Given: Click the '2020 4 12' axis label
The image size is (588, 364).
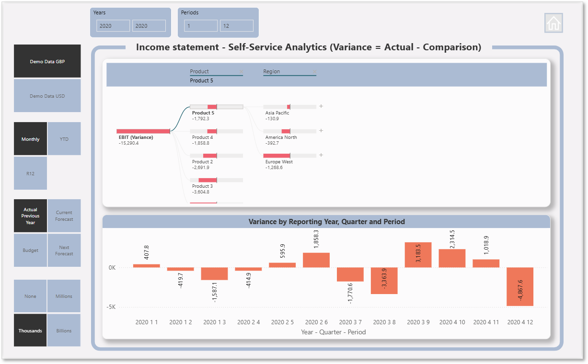Looking at the screenshot, I should click(520, 322).
